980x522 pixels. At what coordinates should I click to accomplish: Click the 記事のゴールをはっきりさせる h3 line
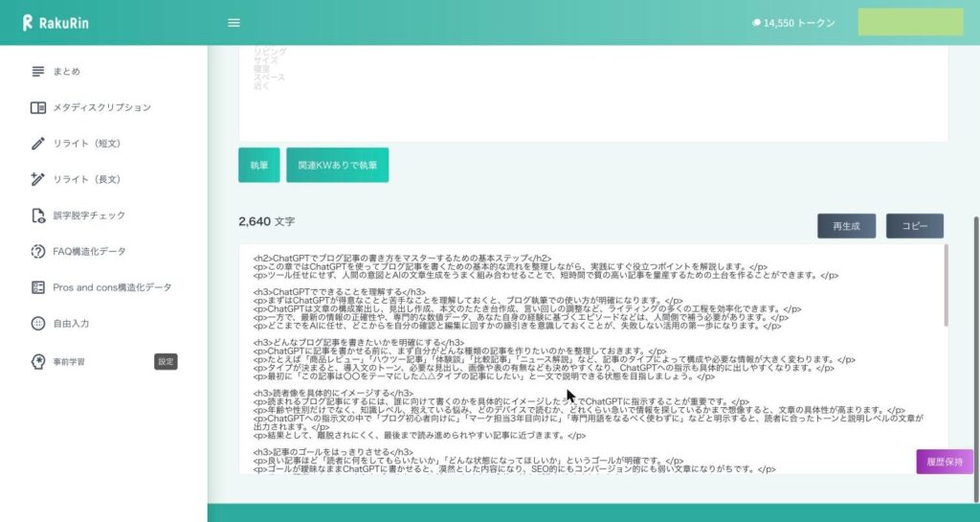pos(333,452)
